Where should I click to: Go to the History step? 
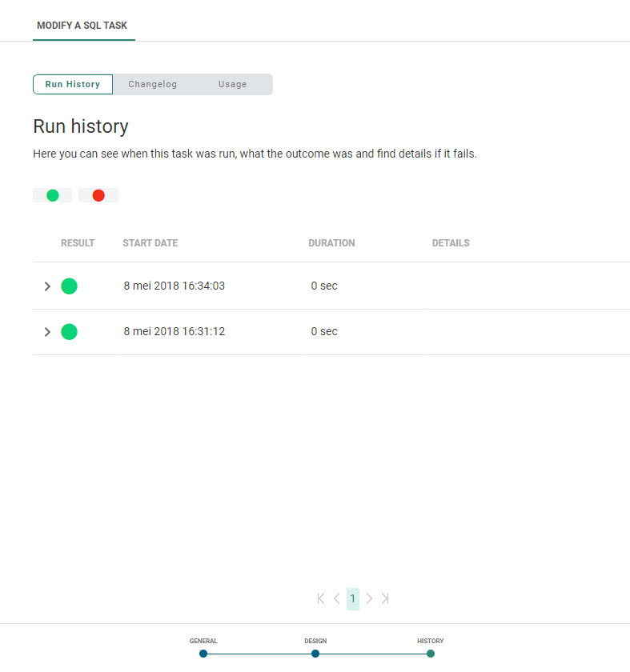(431, 653)
